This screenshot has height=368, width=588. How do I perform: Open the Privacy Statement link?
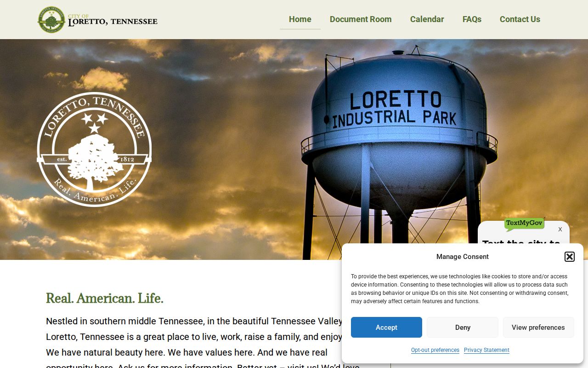click(486, 350)
